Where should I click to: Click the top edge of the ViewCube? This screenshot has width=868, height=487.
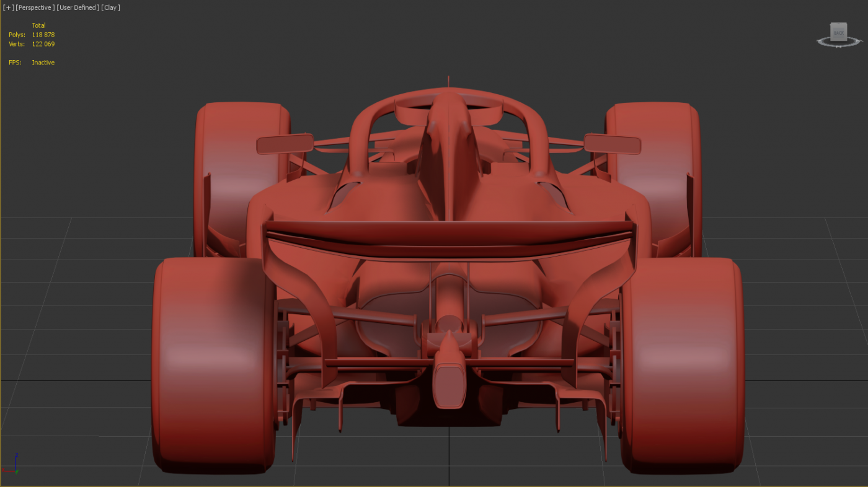tap(839, 24)
